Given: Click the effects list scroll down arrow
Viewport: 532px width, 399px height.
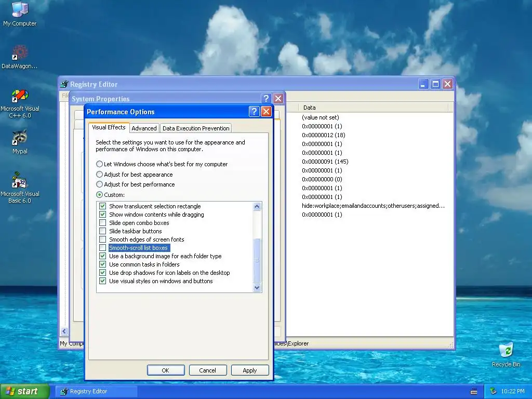Looking at the screenshot, I should click(x=257, y=288).
